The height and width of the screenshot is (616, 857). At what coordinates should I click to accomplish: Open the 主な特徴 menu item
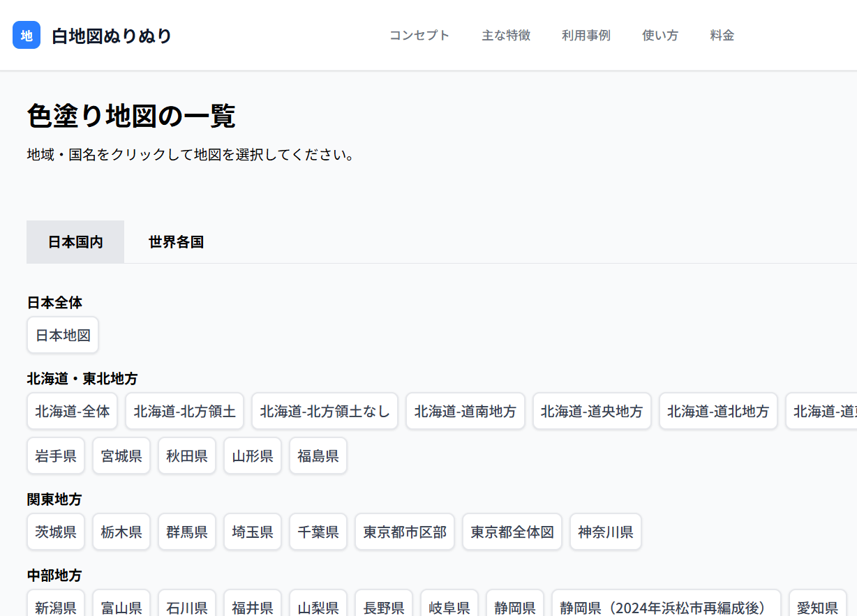pos(506,36)
